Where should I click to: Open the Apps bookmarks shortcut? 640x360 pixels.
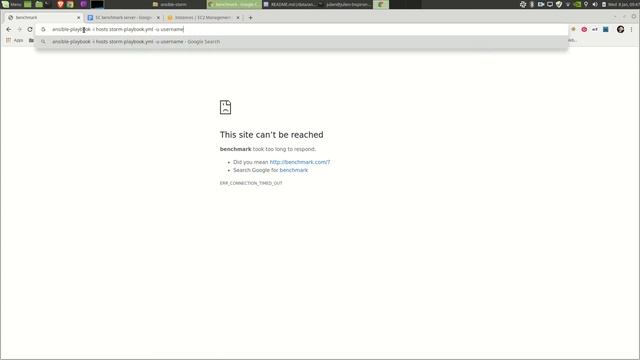[15, 40]
